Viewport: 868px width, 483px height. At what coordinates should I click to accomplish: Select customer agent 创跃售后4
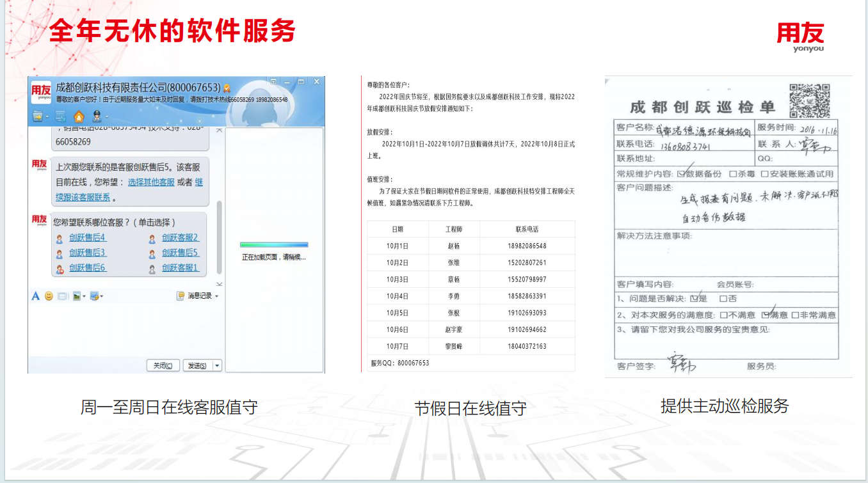tap(87, 238)
